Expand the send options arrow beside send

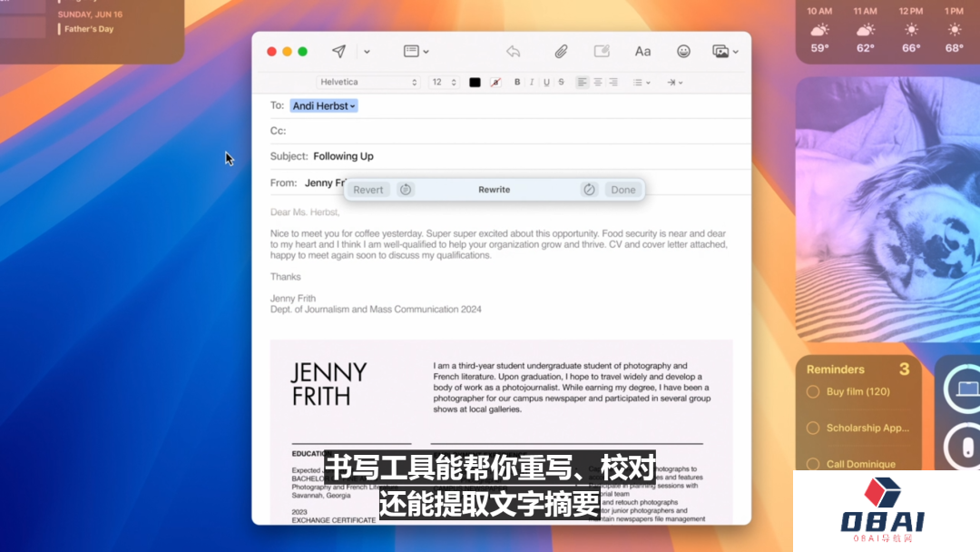(x=367, y=52)
